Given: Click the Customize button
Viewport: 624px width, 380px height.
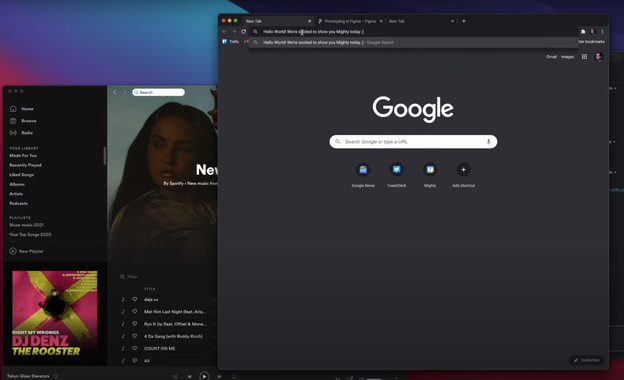Looking at the screenshot, I should (587, 360).
